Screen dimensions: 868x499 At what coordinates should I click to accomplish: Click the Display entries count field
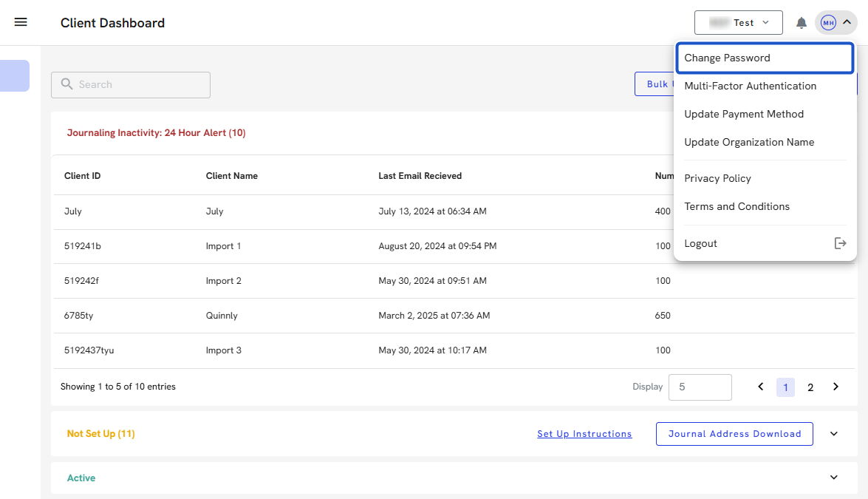point(700,387)
